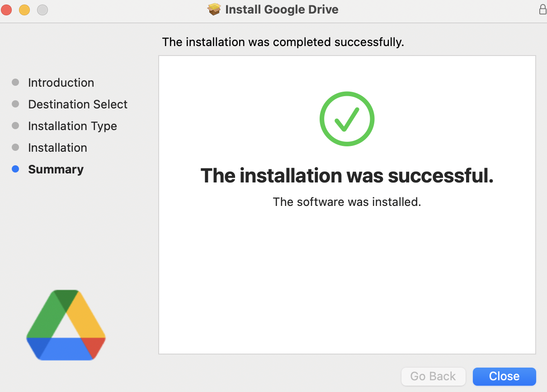Click the package box icon in title bar
547x392 pixels.
[214, 9]
